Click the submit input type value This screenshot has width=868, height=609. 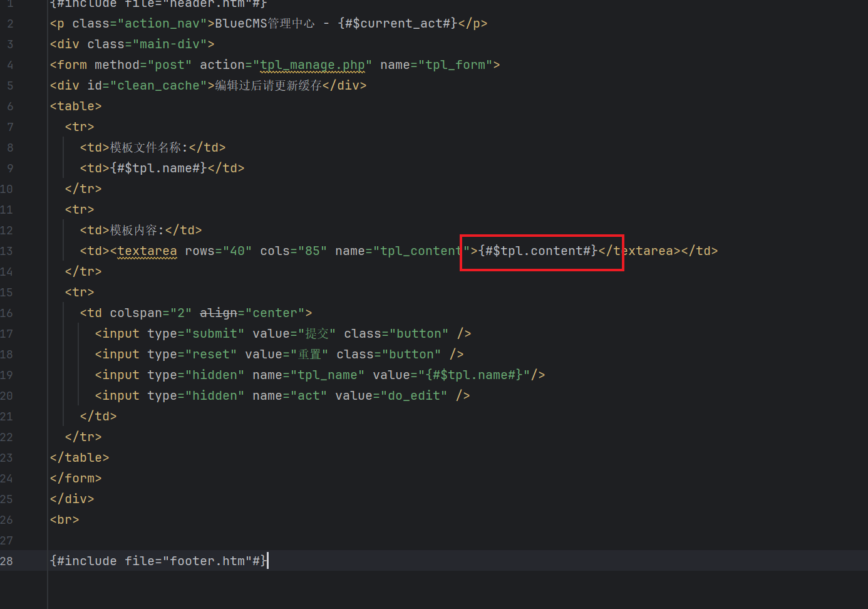click(x=215, y=334)
